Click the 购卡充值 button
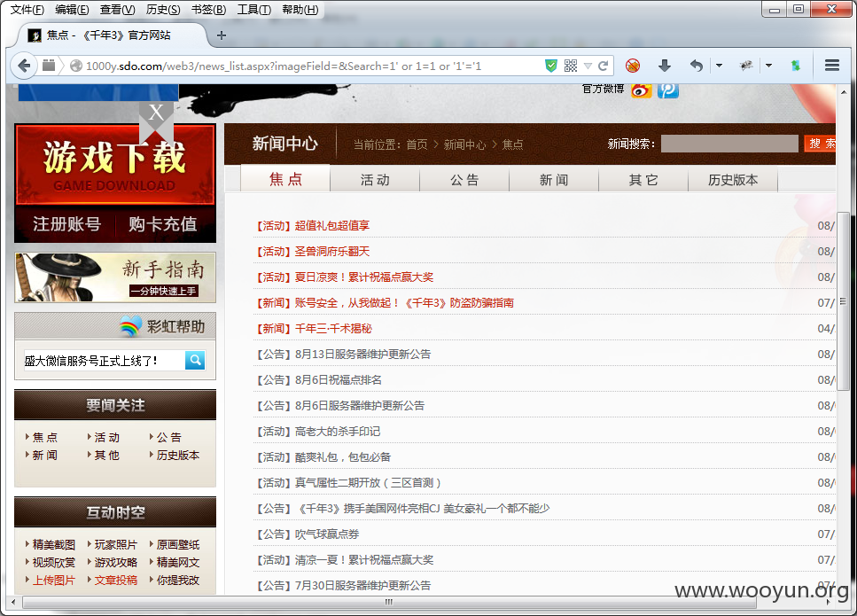The width and height of the screenshot is (857, 616). [x=163, y=224]
